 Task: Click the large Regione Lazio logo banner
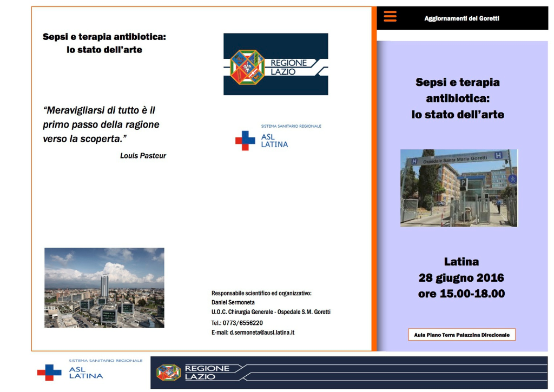[x=275, y=64]
